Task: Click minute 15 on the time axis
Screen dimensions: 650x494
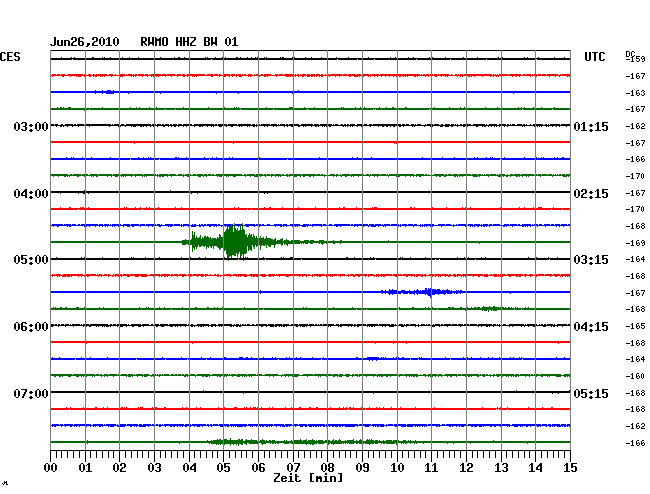Action: pyautogui.click(x=570, y=467)
